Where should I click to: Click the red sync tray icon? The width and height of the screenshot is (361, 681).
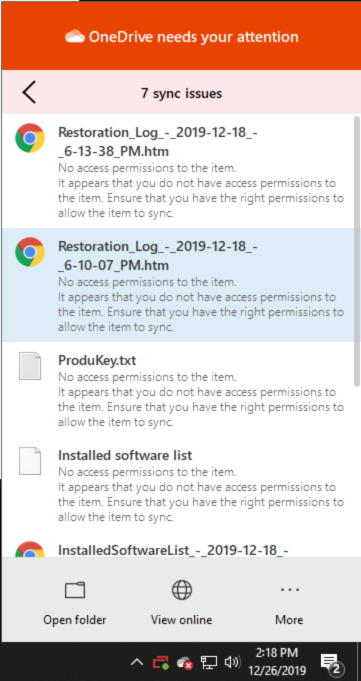pos(160,663)
